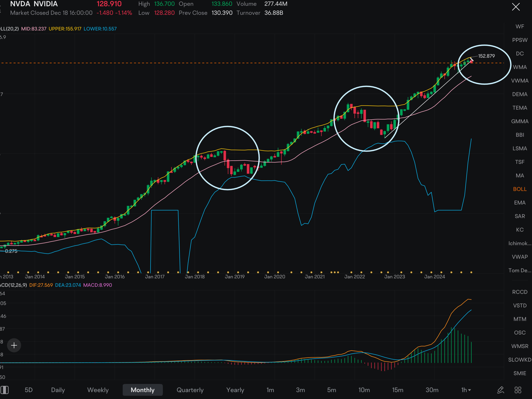Screen dimensions: 532x399
Task: Select the WMSR sub-indicator
Action: [x=520, y=346]
